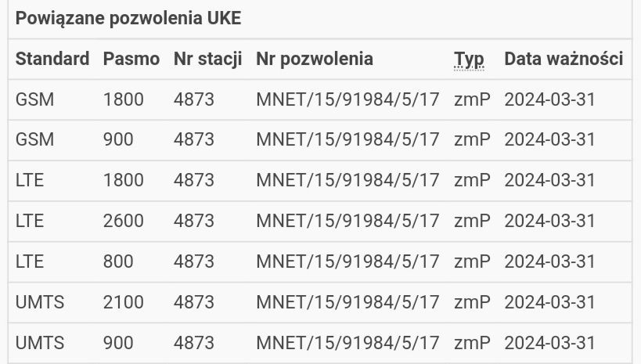Click the zmP type cell in the GSM 1800 row
This screenshot has height=364, width=641.
pyautogui.click(x=472, y=99)
